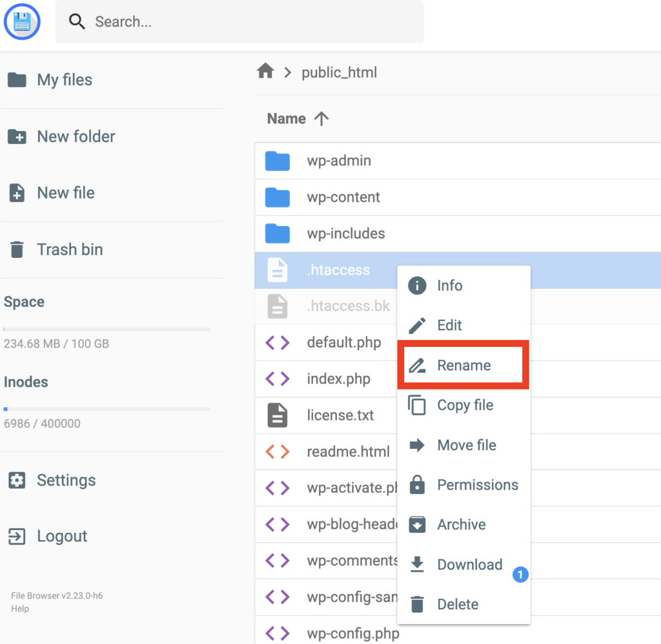This screenshot has height=644, width=661.
Task: Click the Info circle icon
Action: pos(418,286)
